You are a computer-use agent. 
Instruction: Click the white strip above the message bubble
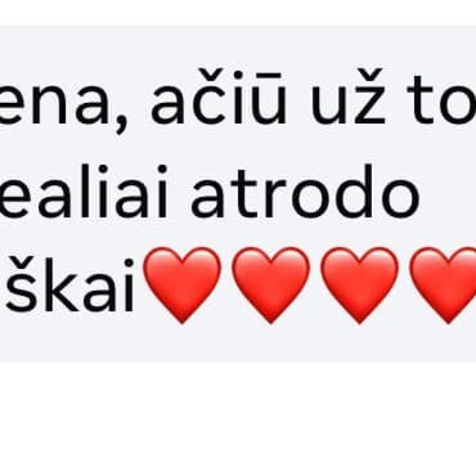(238, 12)
